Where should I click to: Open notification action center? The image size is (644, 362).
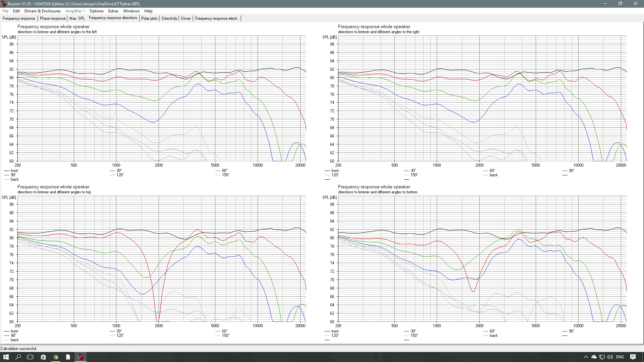[633, 357]
